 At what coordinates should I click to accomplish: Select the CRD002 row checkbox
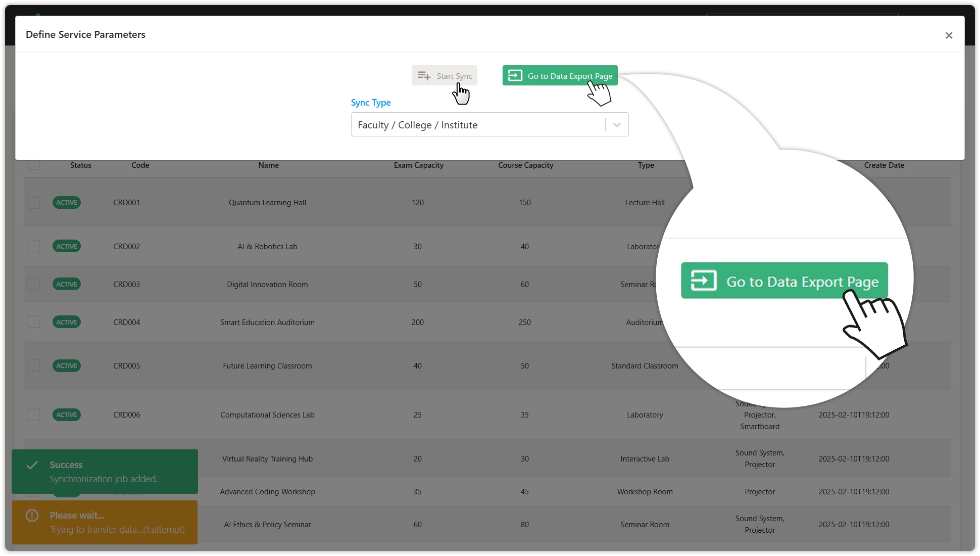tap(34, 246)
